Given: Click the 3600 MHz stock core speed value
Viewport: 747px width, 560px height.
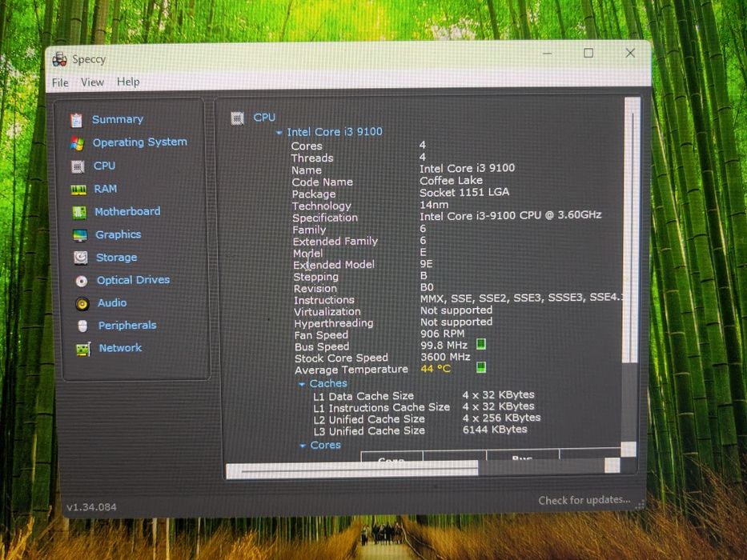Looking at the screenshot, I should (x=445, y=357).
